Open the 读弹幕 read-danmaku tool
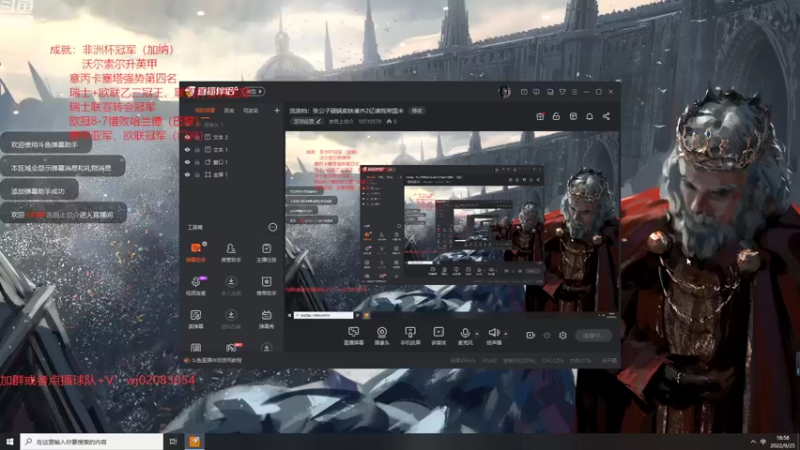The image size is (800, 450). click(x=196, y=319)
